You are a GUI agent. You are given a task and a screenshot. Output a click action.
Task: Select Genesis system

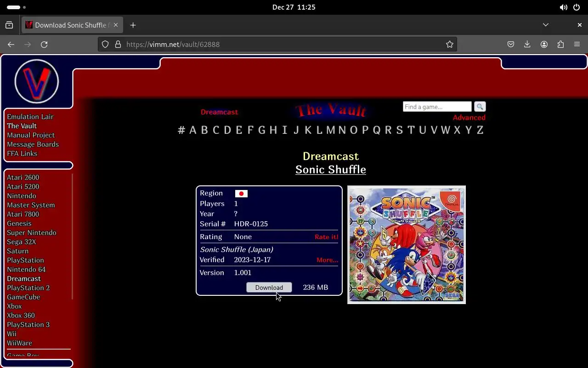click(19, 224)
